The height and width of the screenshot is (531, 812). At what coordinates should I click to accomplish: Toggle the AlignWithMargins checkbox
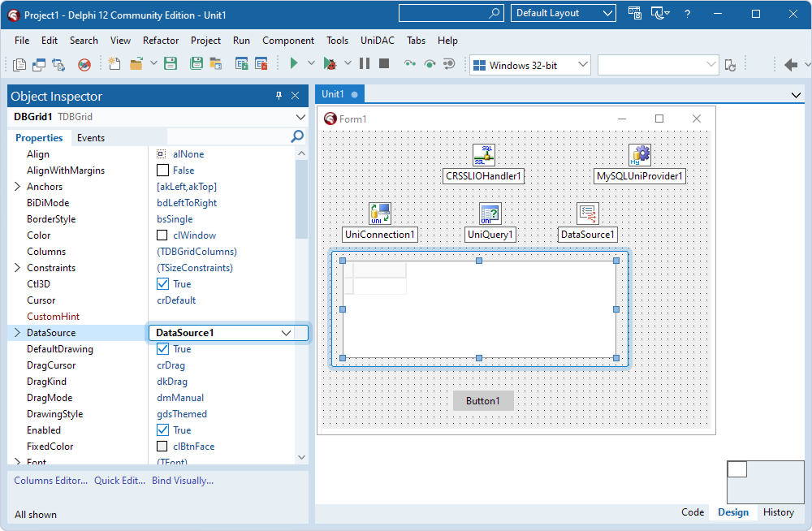(x=162, y=170)
